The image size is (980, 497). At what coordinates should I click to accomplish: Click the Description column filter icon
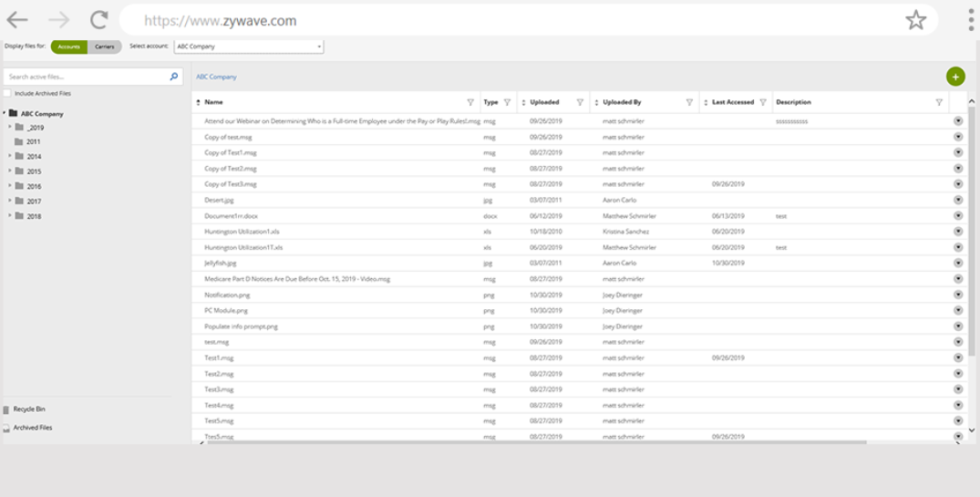pyautogui.click(x=939, y=102)
